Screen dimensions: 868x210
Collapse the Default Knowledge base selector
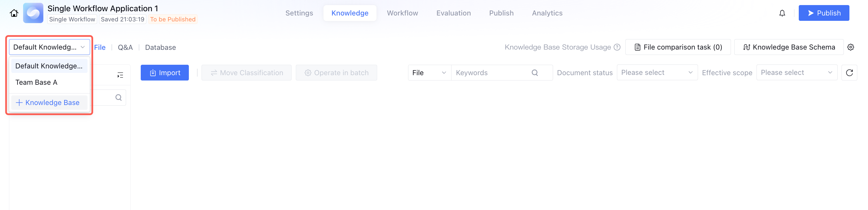50,47
